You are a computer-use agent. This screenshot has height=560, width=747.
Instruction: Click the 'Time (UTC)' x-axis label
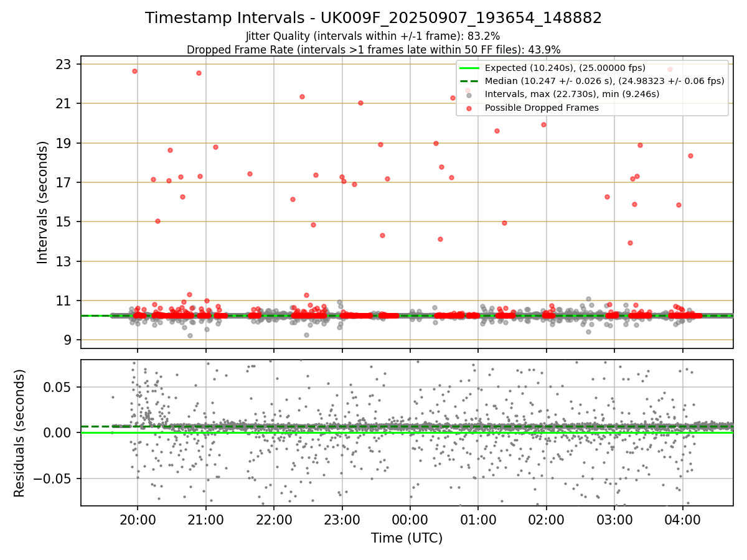click(x=407, y=538)
